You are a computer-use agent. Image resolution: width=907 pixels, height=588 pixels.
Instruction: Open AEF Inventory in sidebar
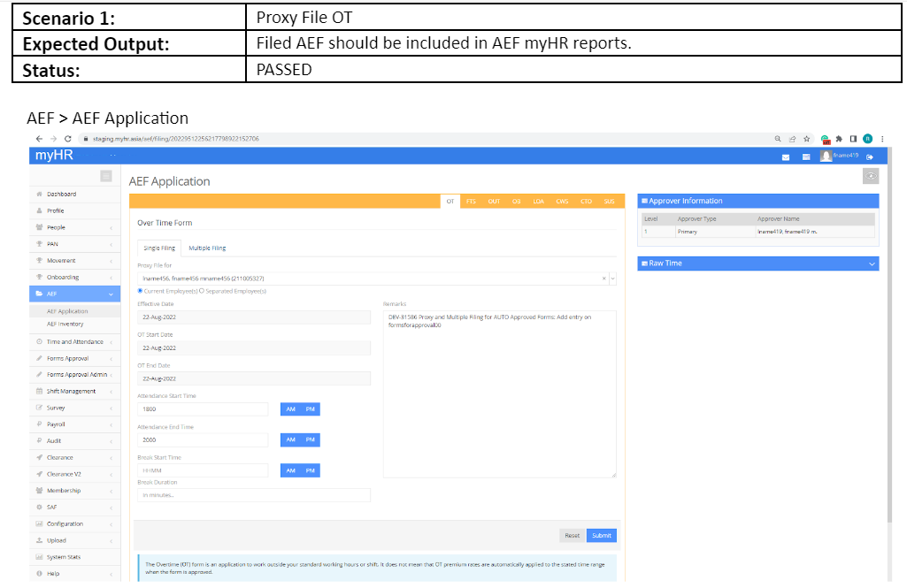coord(65,325)
